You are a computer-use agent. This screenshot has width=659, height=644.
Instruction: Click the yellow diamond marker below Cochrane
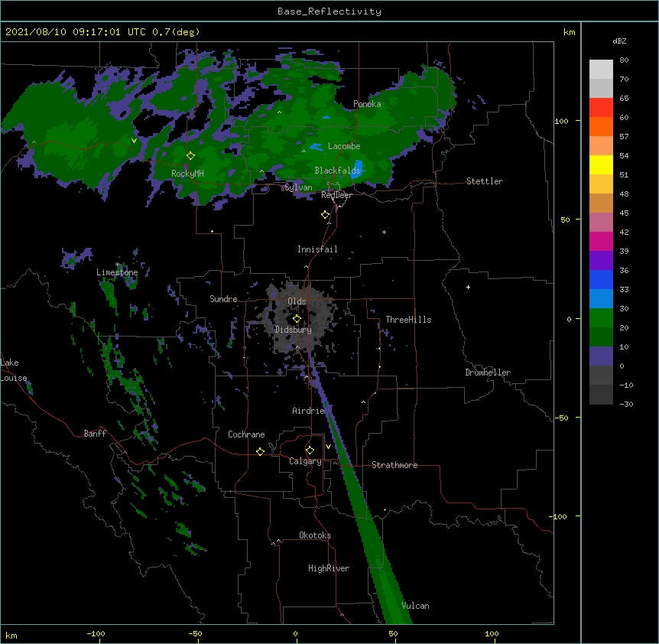tap(260, 451)
